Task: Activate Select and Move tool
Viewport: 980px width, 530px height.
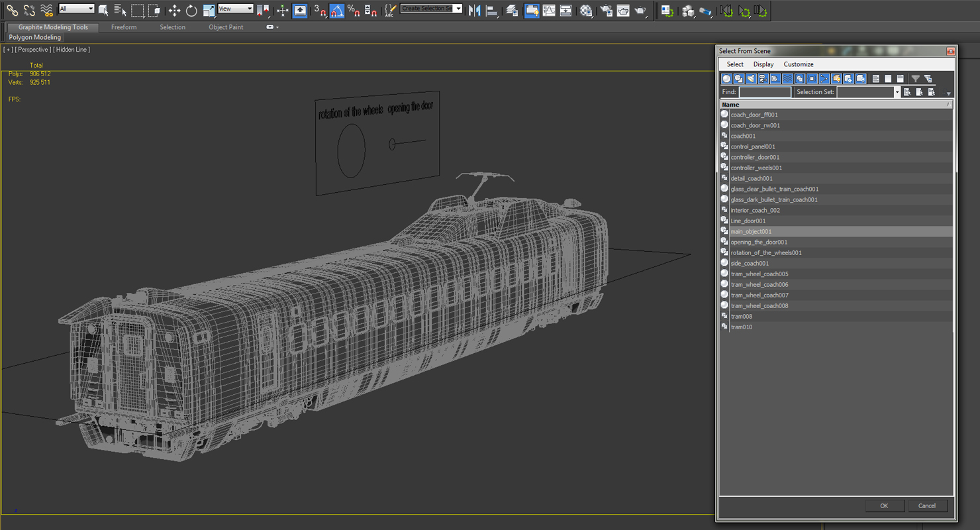Action: coord(174,11)
